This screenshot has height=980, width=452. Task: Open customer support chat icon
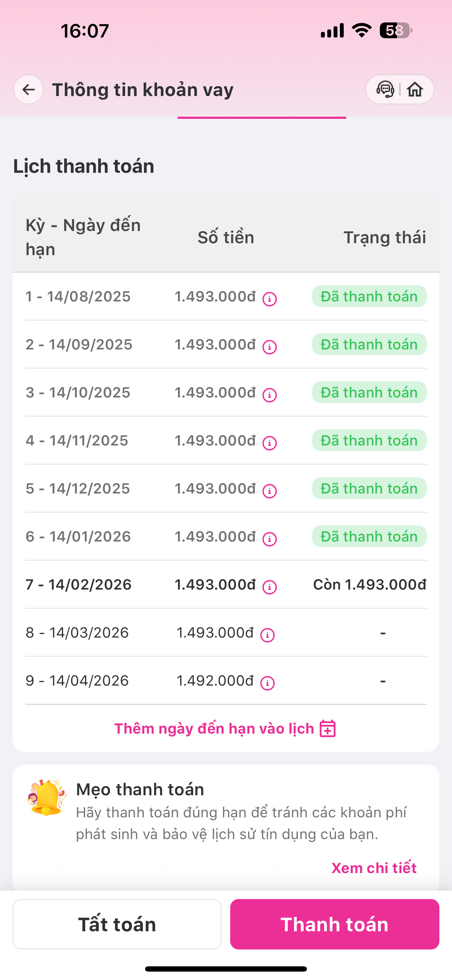tap(385, 90)
